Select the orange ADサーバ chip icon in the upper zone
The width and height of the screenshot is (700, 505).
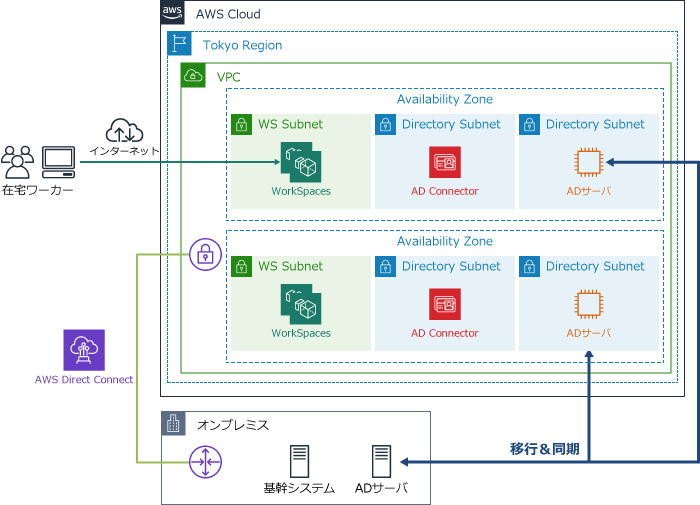tap(589, 163)
